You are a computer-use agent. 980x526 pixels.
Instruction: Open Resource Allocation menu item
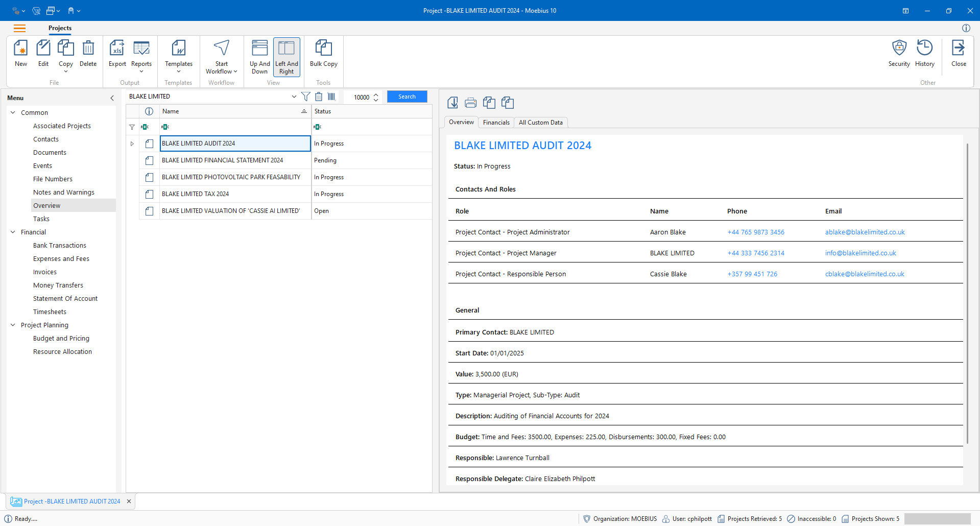pos(62,351)
